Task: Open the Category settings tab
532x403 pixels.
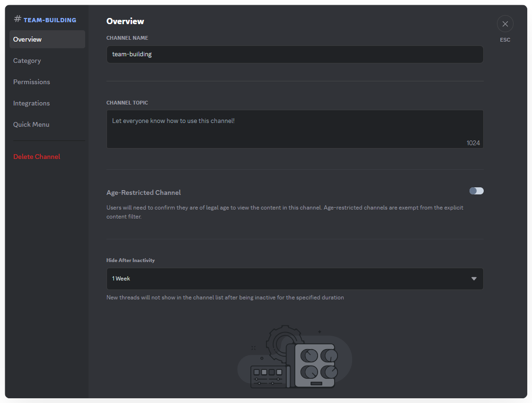Action: [x=27, y=61]
